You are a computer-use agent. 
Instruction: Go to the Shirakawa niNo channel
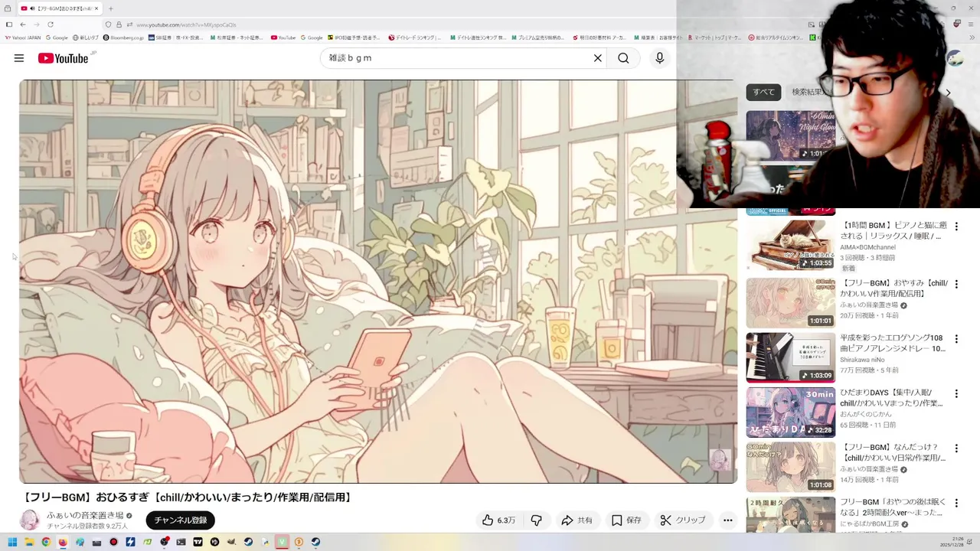pos(862,360)
